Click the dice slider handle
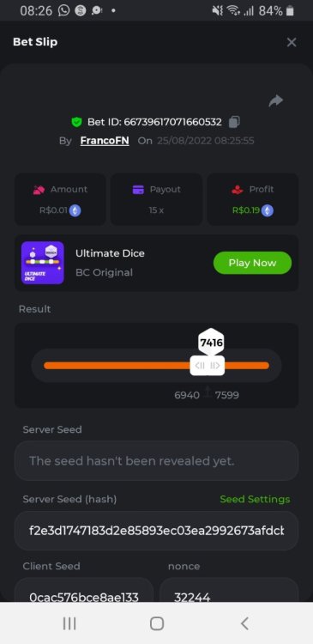The height and width of the screenshot is (644, 313). pyautogui.click(x=208, y=366)
